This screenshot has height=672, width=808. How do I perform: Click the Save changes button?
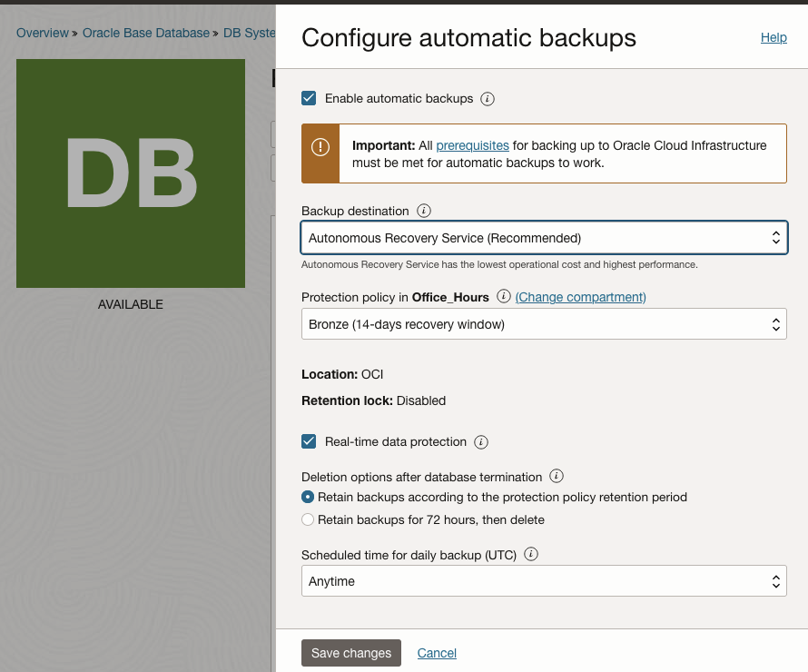point(350,652)
